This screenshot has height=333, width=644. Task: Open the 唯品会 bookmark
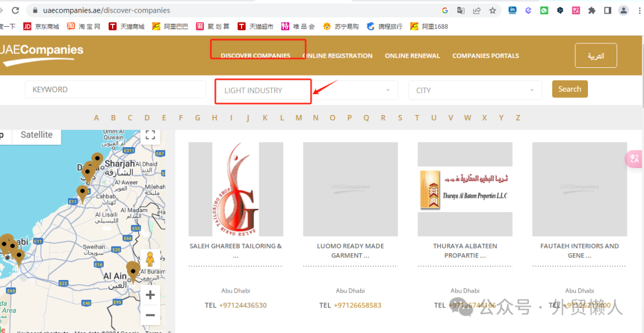[298, 27]
